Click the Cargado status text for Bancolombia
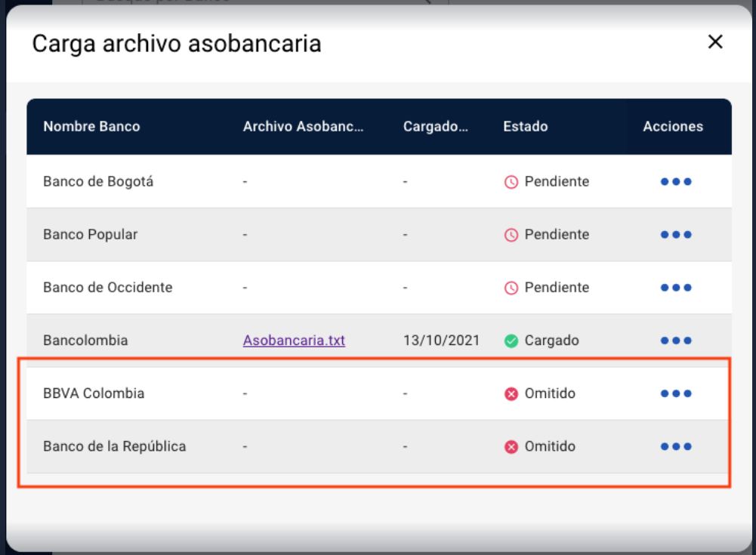Viewport: 756px width, 555px height. (x=551, y=341)
